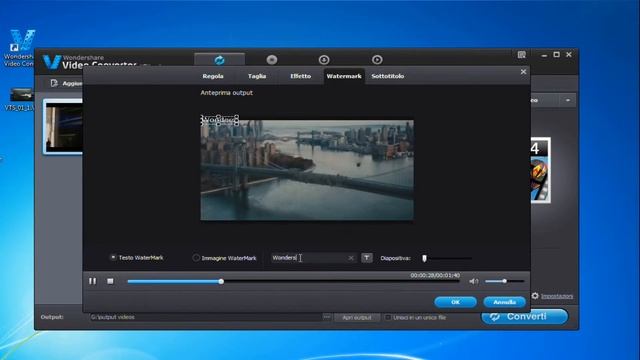Click the feedback message icon in title bar
The width and height of the screenshot is (640, 360).
[x=522, y=55]
